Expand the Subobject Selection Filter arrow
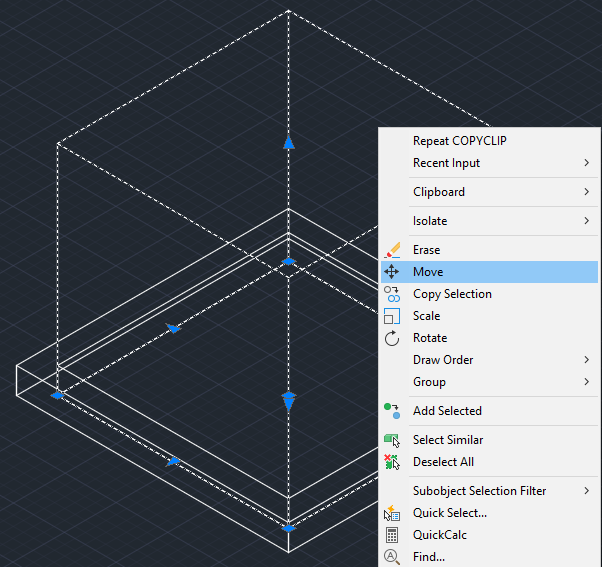 pos(586,491)
